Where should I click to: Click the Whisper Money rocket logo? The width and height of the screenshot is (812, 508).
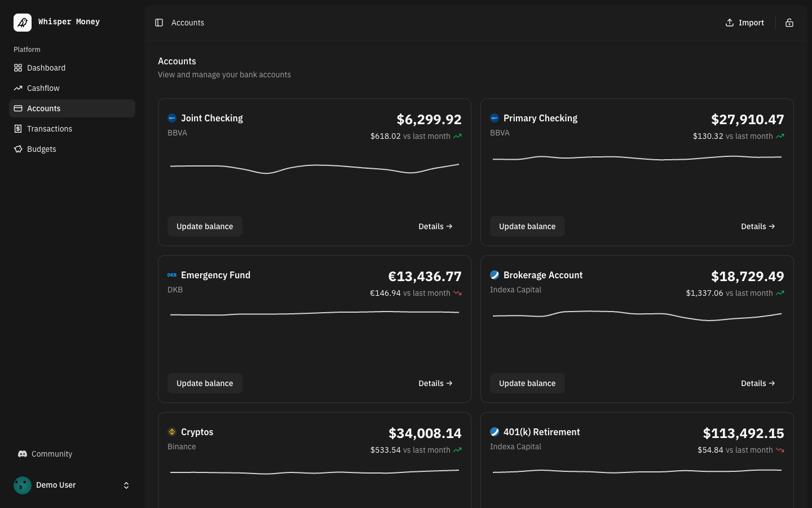pos(23,22)
